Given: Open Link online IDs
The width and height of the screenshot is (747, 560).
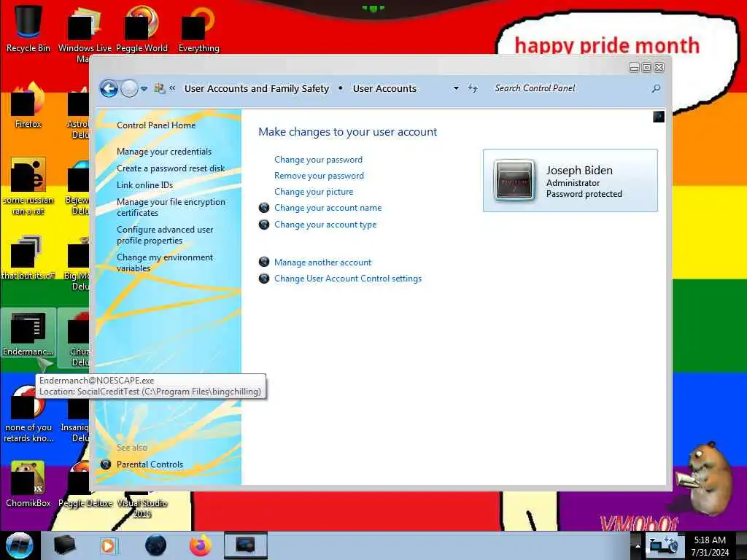Looking at the screenshot, I should (x=145, y=184).
